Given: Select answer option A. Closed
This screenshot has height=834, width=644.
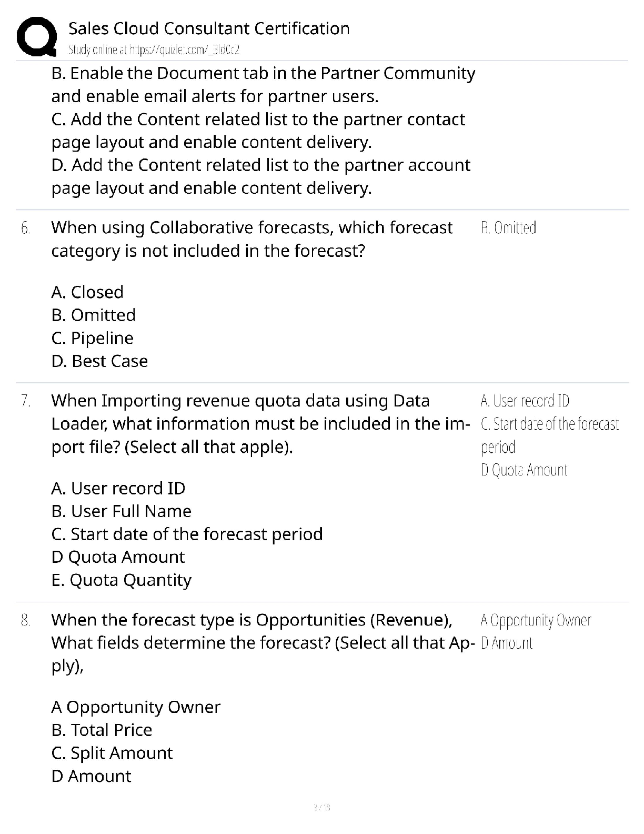Looking at the screenshot, I should pos(87,292).
